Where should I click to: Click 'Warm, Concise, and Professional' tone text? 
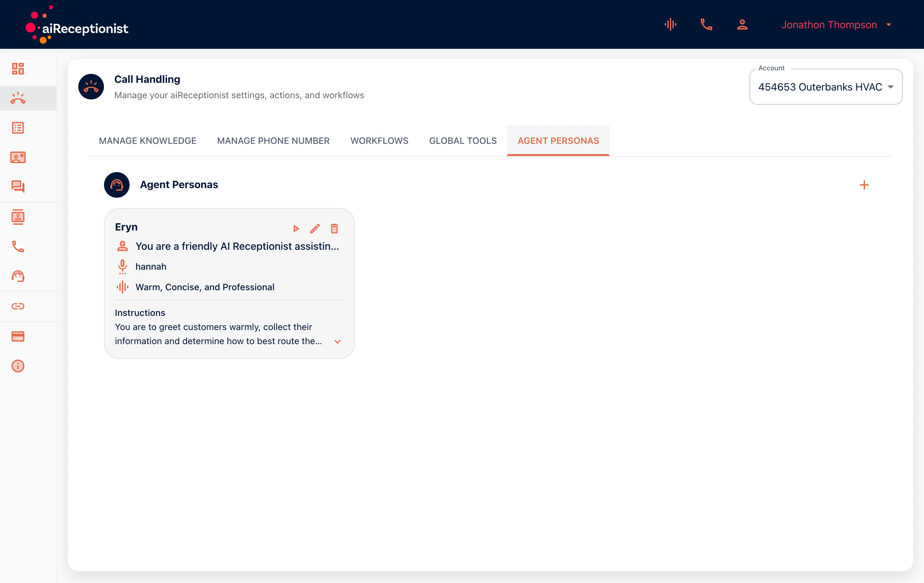pyautogui.click(x=205, y=287)
